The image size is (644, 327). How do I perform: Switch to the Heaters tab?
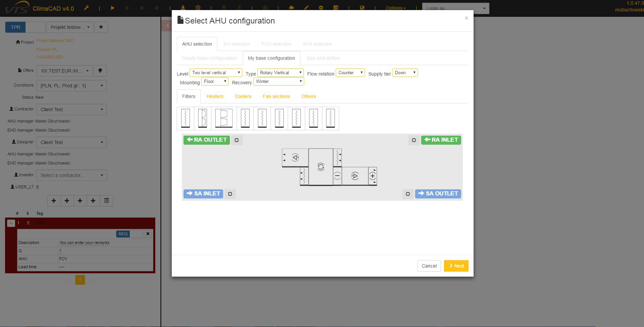(215, 96)
